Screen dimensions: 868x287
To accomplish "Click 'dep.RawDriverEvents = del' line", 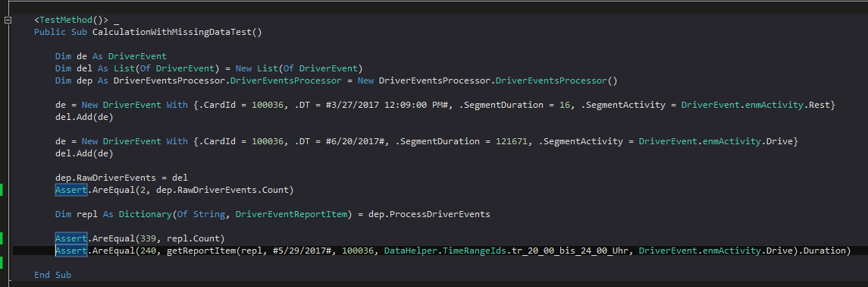I will [122, 178].
